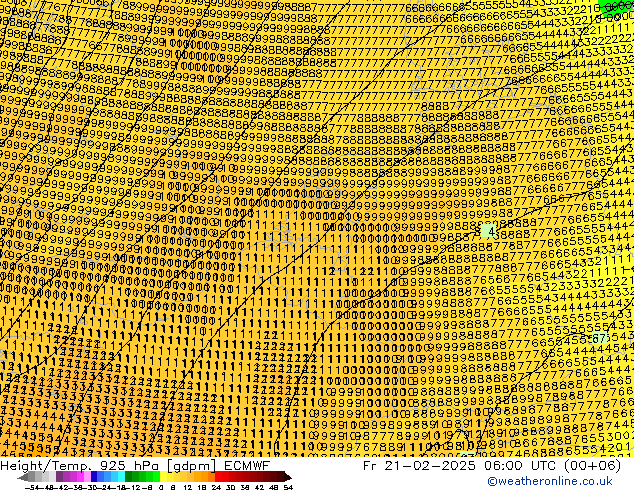Screen dimensions: 634x490
Task: Click the '24' legend tick label
Action: 216,487
